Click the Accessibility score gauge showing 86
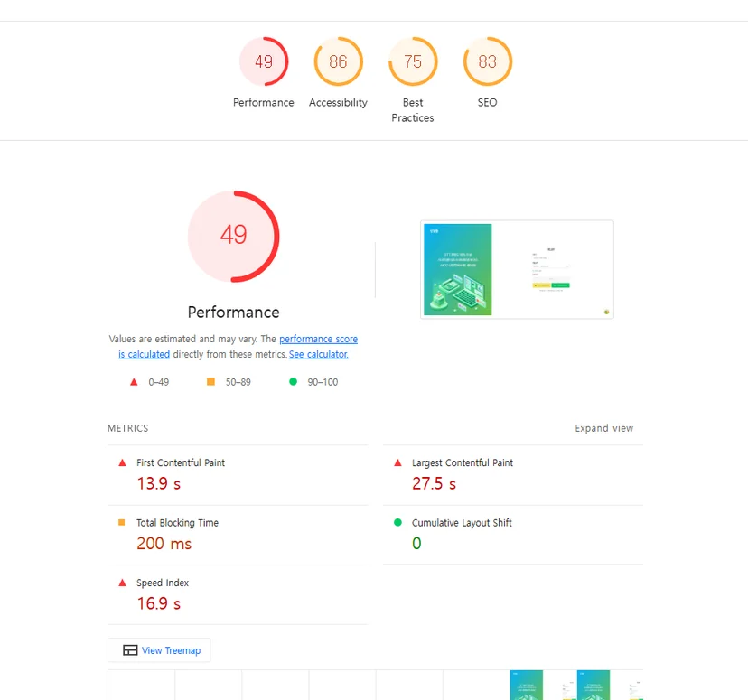748x700 pixels. point(338,61)
